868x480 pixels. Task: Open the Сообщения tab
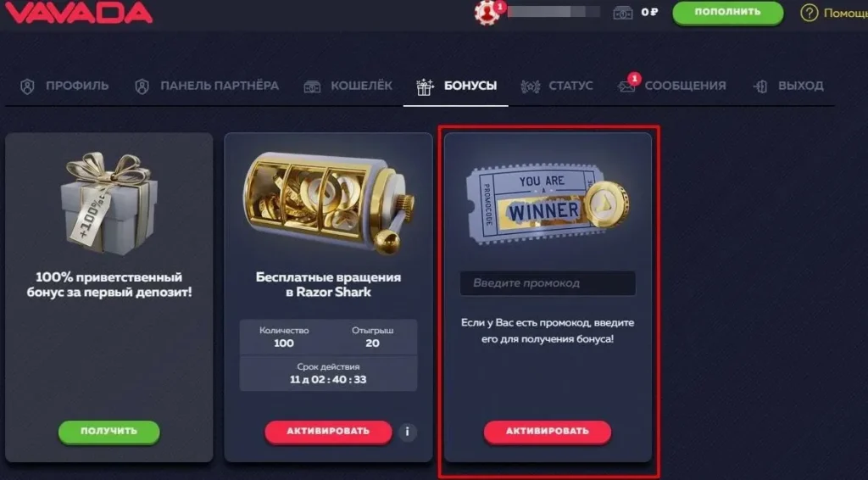pos(672,86)
